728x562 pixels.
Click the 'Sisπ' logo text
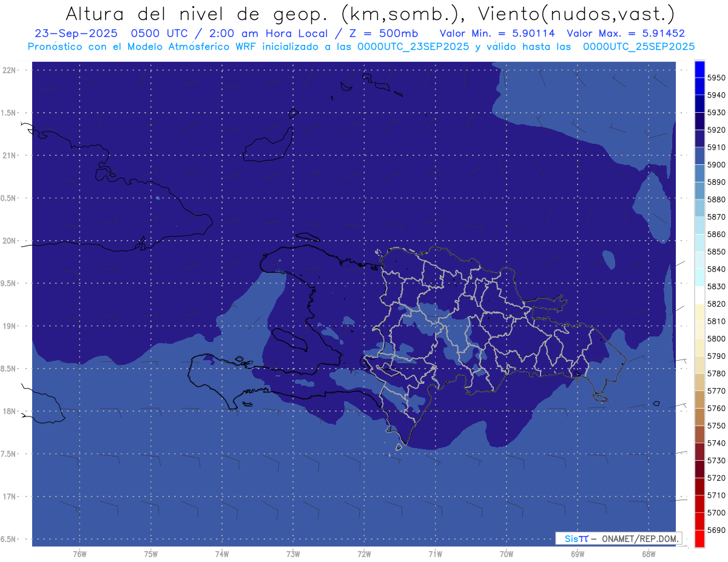tap(576, 538)
